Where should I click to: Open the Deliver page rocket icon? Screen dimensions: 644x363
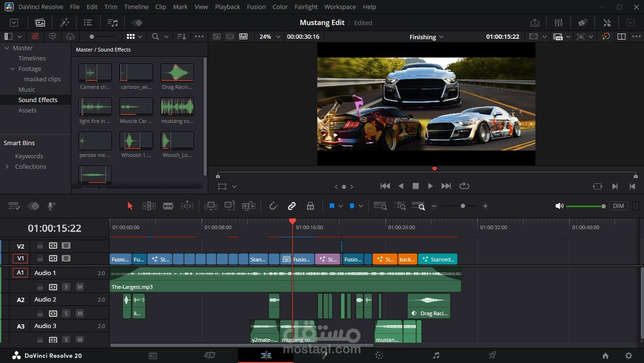pyautogui.click(x=492, y=355)
